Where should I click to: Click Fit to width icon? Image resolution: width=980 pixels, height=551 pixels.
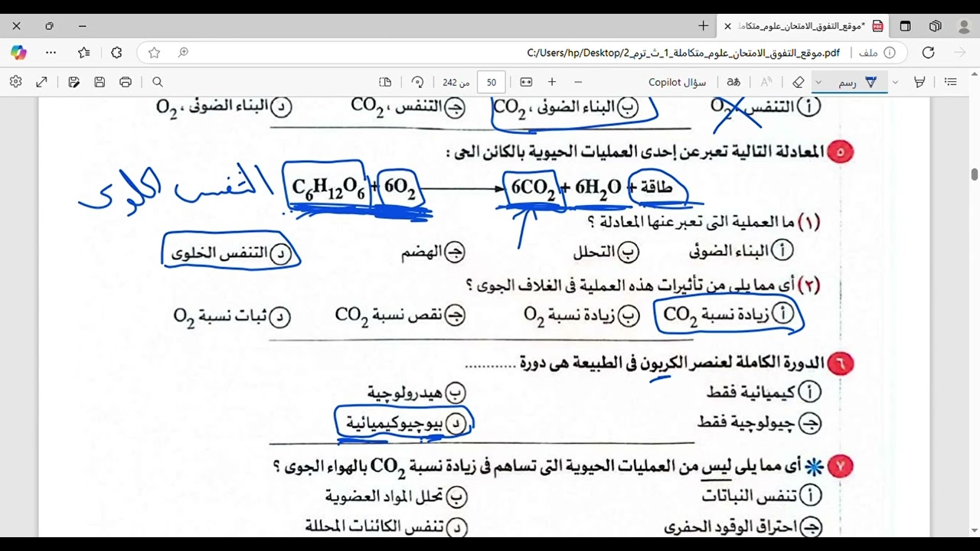pyautogui.click(x=526, y=82)
